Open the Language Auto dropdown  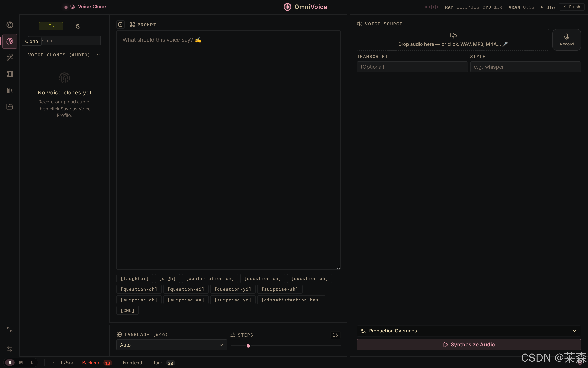[x=172, y=345]
